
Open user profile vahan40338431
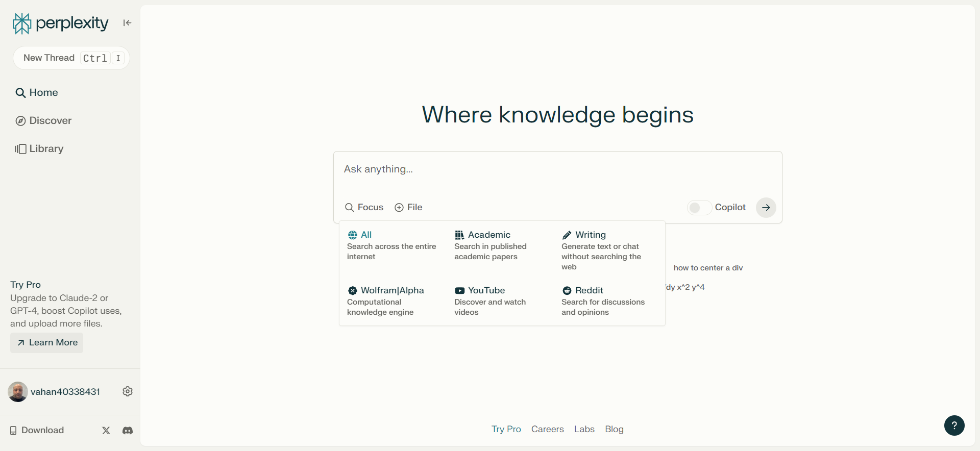[x=54, y=392]
